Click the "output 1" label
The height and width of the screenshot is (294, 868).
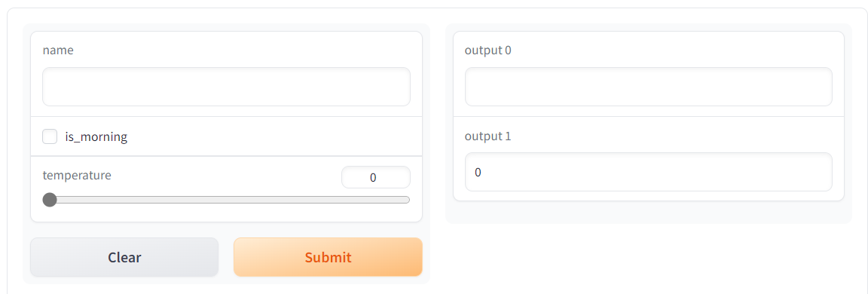pos(487,136)
